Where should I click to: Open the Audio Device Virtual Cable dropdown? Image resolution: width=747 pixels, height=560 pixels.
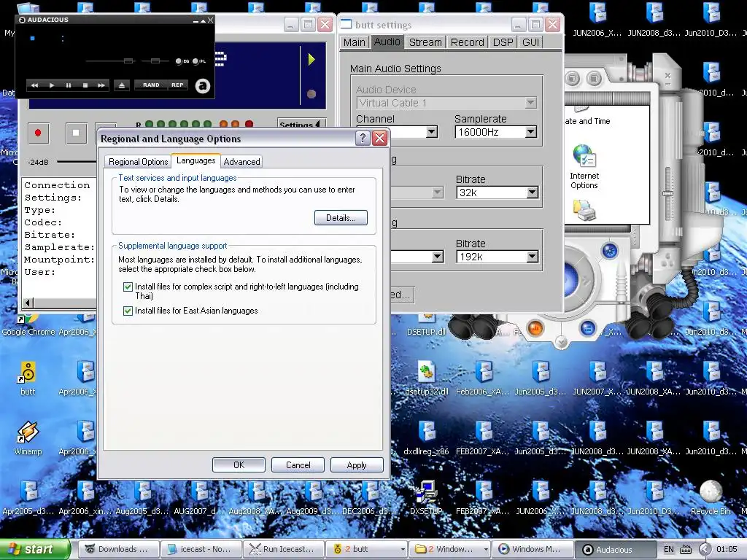(446, 103)
